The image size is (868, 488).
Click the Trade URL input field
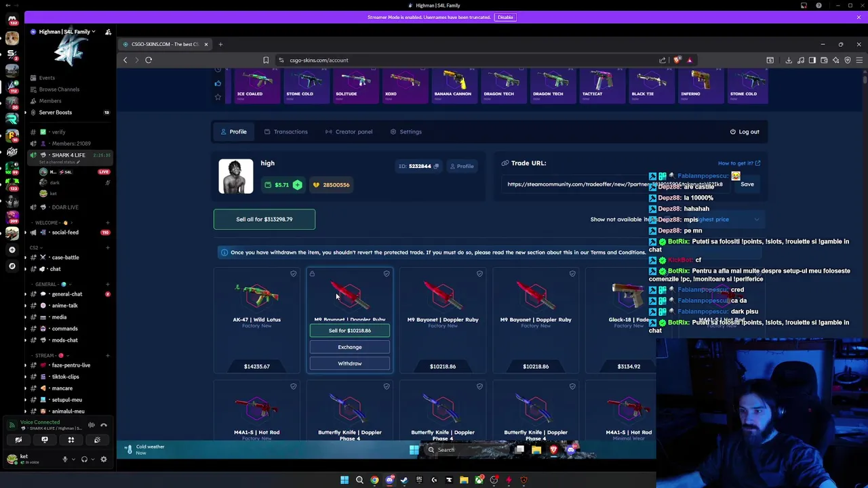pyautogui.click(x=616, y=184)
